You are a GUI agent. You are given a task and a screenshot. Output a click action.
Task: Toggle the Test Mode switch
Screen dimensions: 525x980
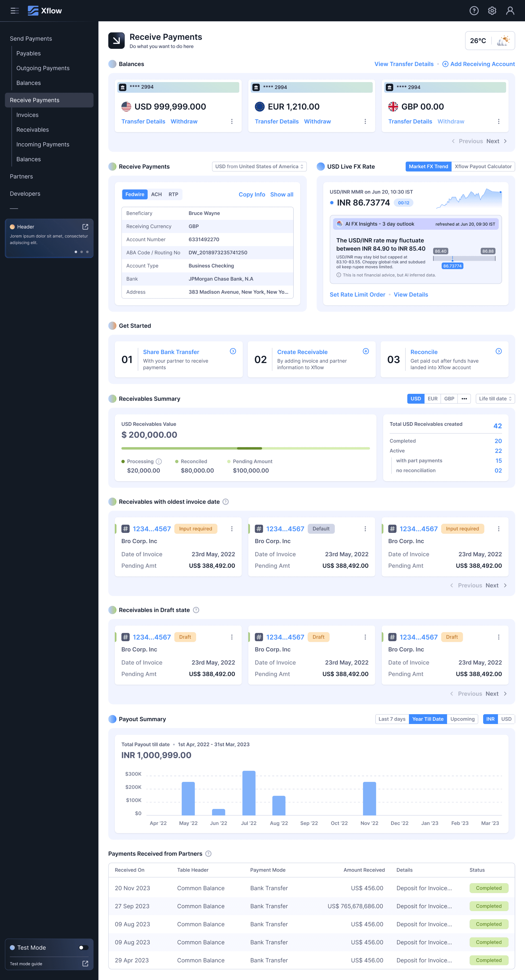pyautogui.click(x=83, y=947)
